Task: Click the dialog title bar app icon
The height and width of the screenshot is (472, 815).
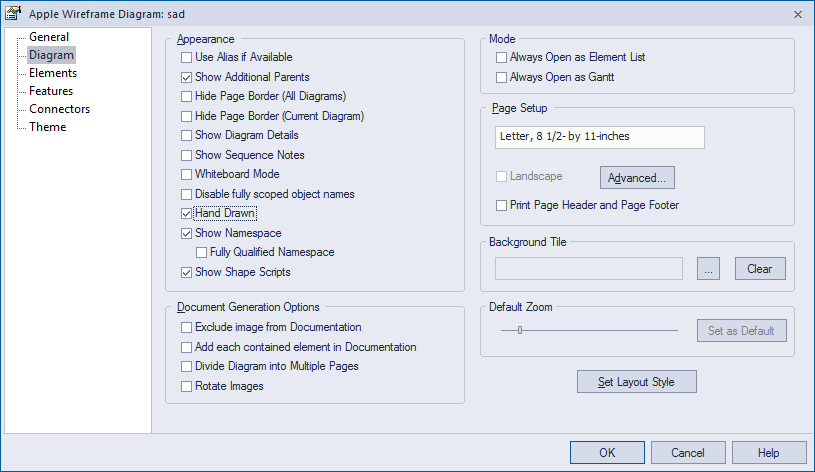Action: 13,14
